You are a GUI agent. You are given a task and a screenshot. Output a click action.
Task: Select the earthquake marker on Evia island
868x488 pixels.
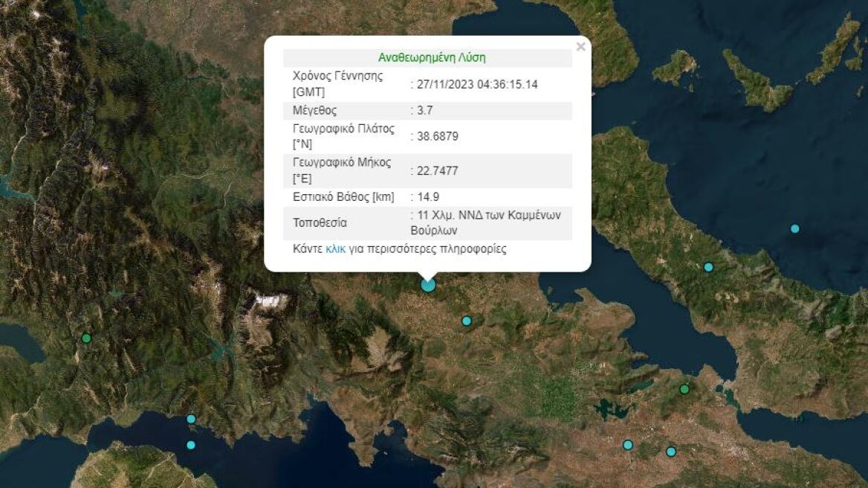tap(708, 266)
